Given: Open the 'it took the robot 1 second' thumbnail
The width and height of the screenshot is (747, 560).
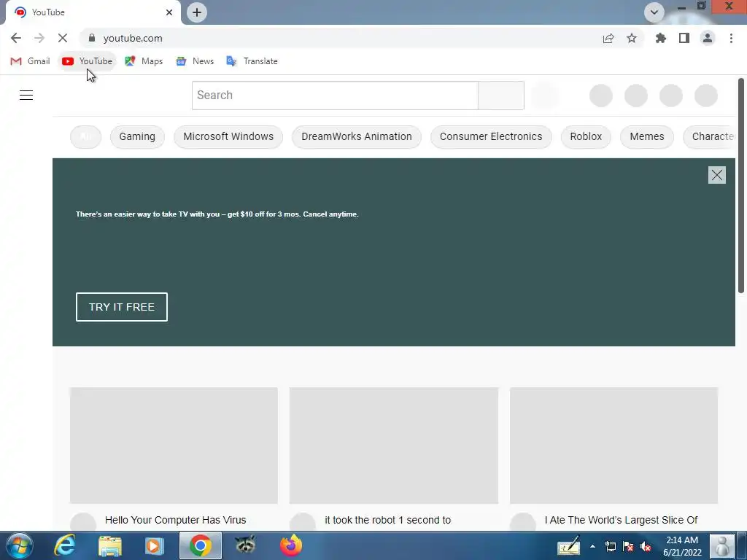Looking at the screenshot, I should [393, 446].
